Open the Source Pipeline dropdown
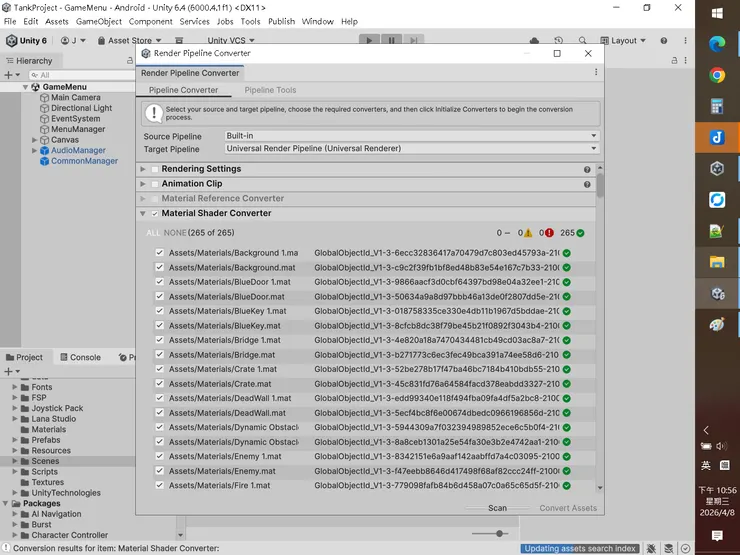 click(412, 135)
